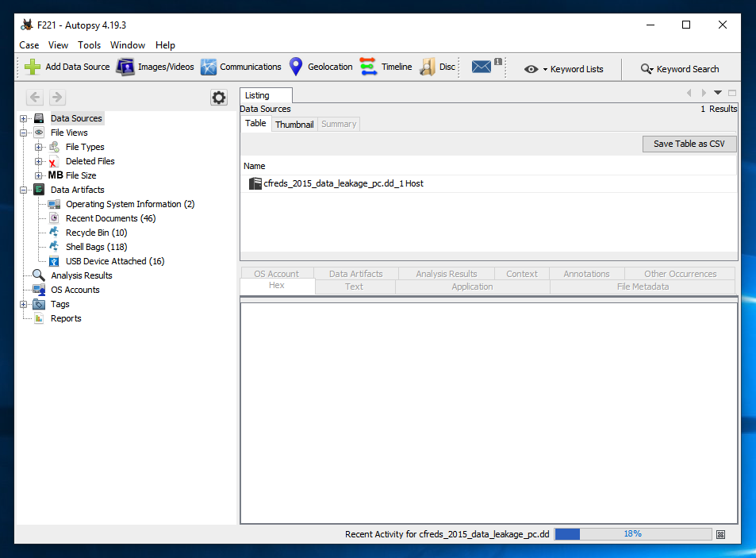
Task: Select Shell Bags (118) label
Action: [x=97, y=247]
